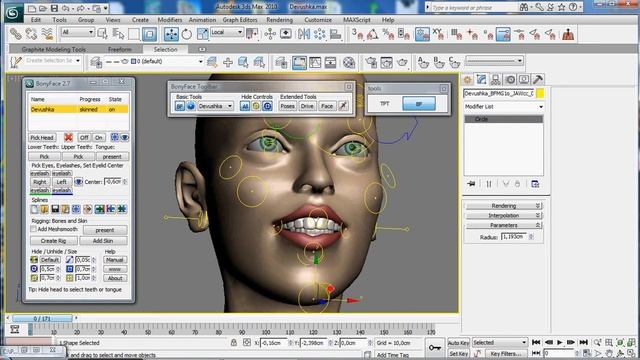
Task: Open the Animation menu
Action: pyautogui.click(x=202, y=20)
